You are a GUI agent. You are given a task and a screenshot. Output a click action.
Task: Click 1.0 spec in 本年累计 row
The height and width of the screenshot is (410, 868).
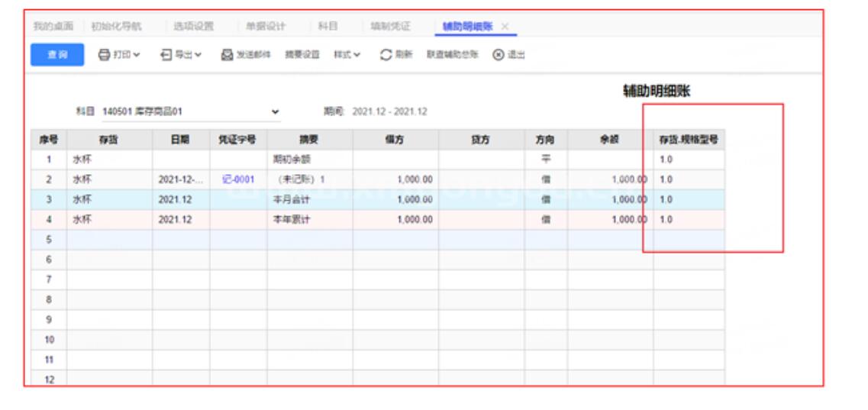(x=666, y=220)
